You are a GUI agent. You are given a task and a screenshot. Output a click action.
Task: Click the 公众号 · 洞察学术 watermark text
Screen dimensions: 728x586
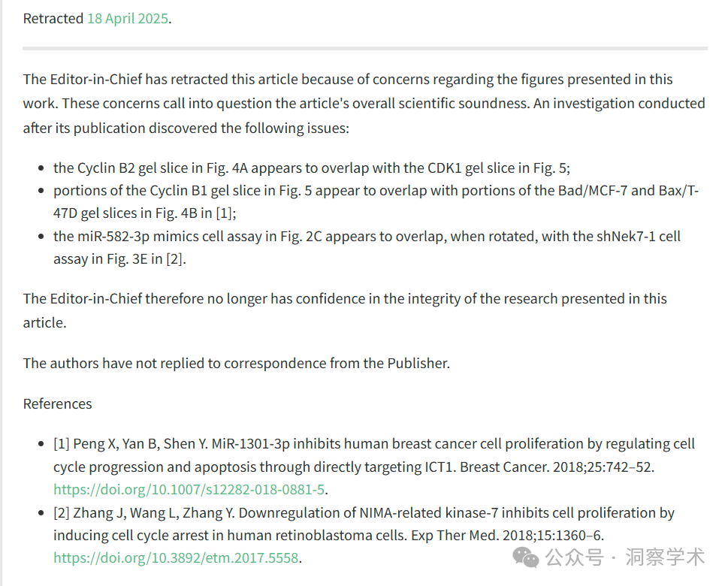tap(625, 557)
